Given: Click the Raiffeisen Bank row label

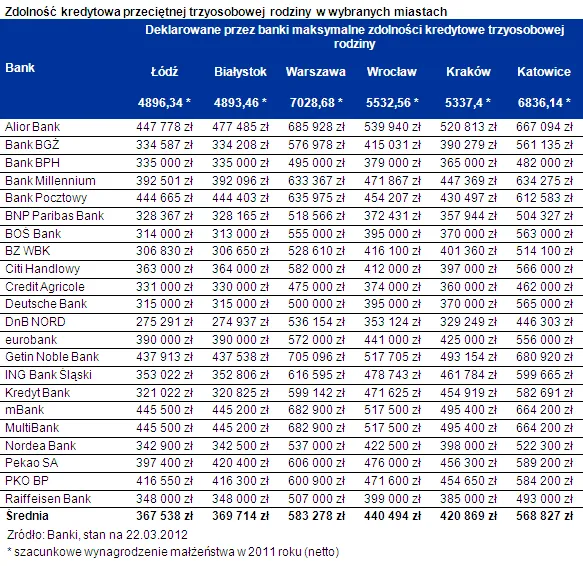Looking at the screenshot, I should tap(48, 499).
